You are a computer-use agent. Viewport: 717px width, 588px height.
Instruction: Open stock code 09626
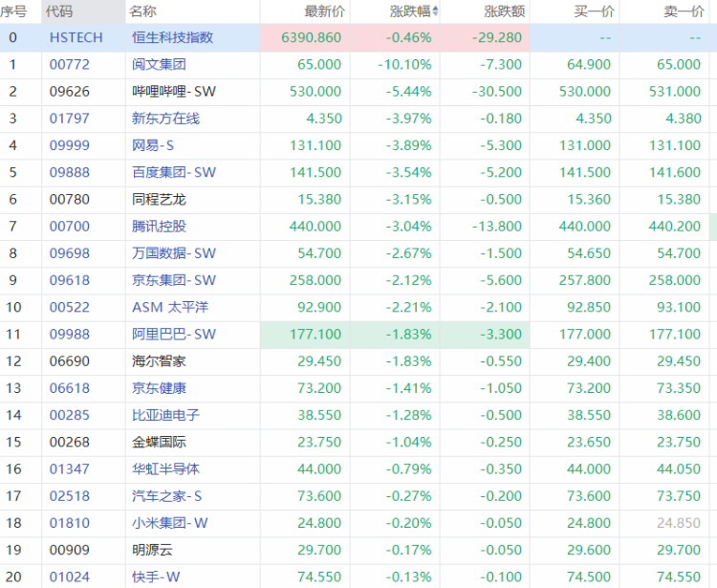tap(70, 92)
